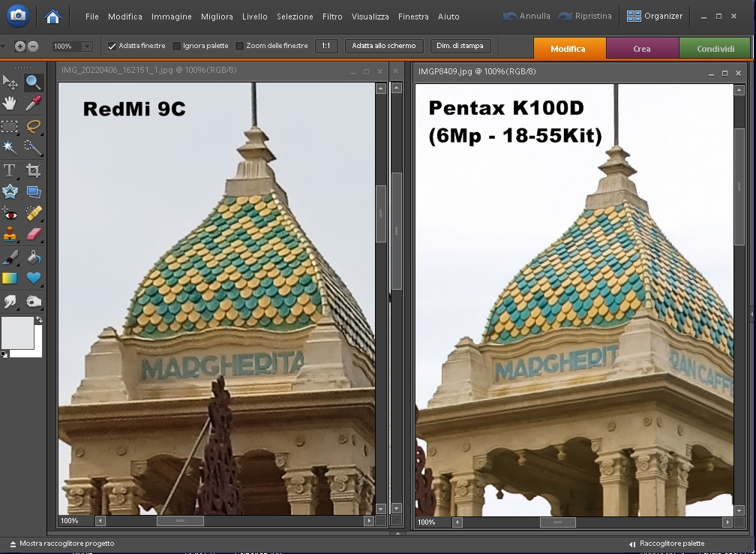Click the zoom percentage field in options bar
Viewport: 756px width, 554px height.
pyautogui.click(x=67, y=47)
